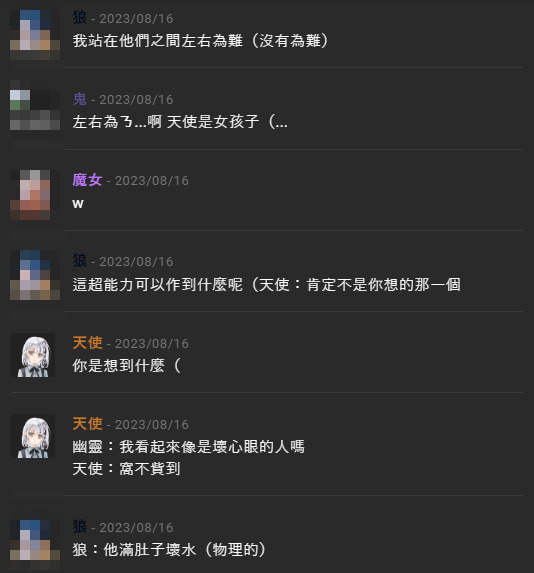Select message 左右為ㄋ...啊 天使是女孩子
Viewport: 534px width, 573px height.
[x=180, y=122]
